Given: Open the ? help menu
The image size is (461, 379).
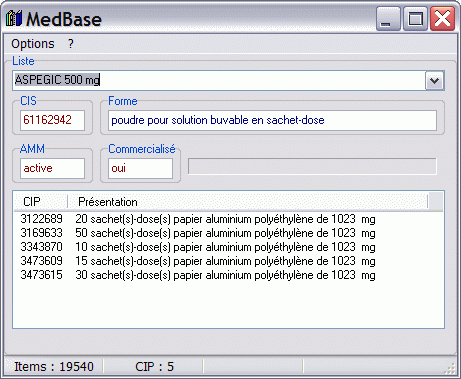Looking at the screenshot, I should tap(70, 44).
